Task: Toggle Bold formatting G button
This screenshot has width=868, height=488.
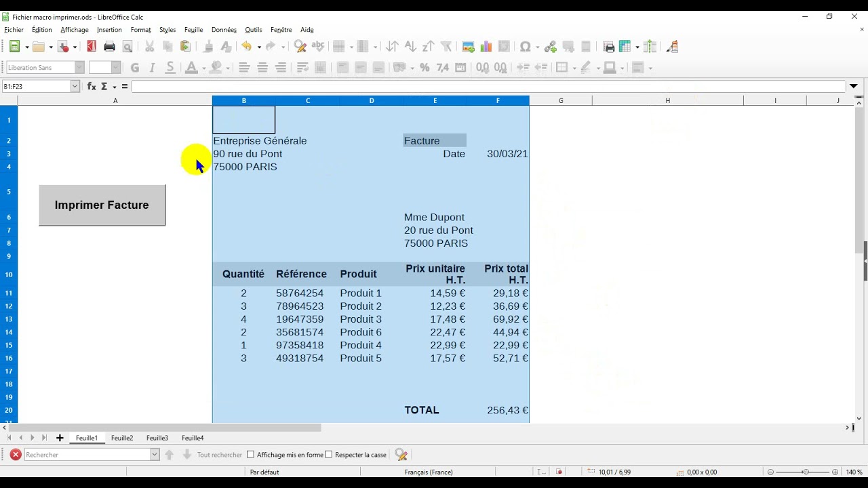Action: point(134,67)
